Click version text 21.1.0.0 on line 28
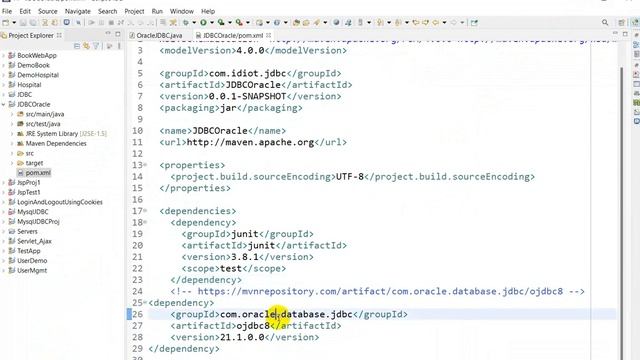Screen dimensions: 640x360 pos(242,338)
